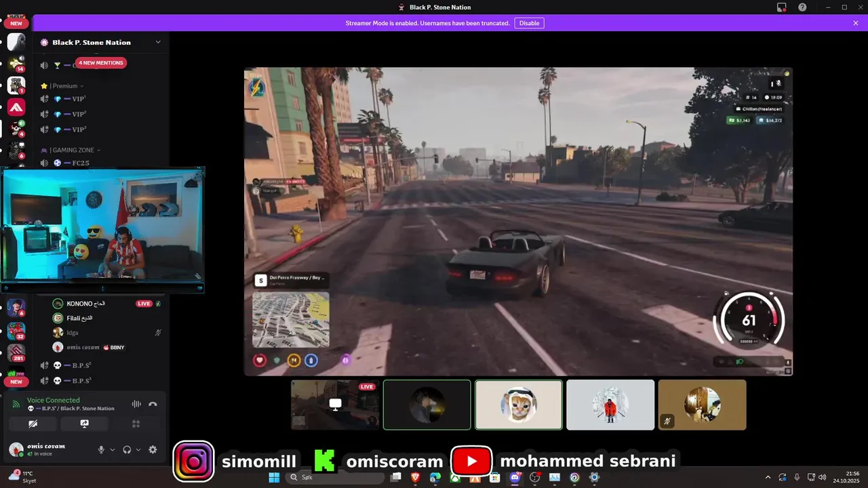Screen dimensions: 868x488
Task: Open Task View in taskbar
Action: click(x=395, y=477)
